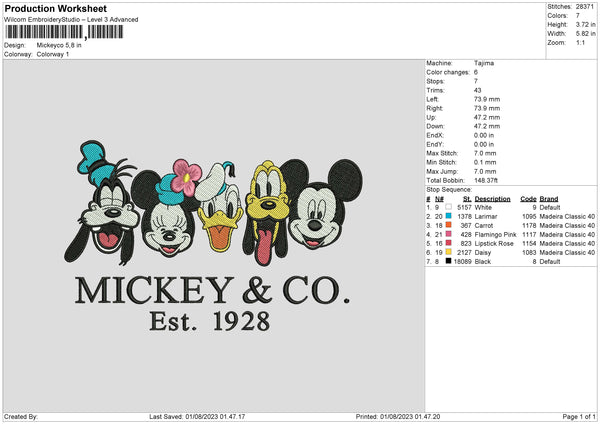Click Mickey Mouse's face in the design

point(316,216)
